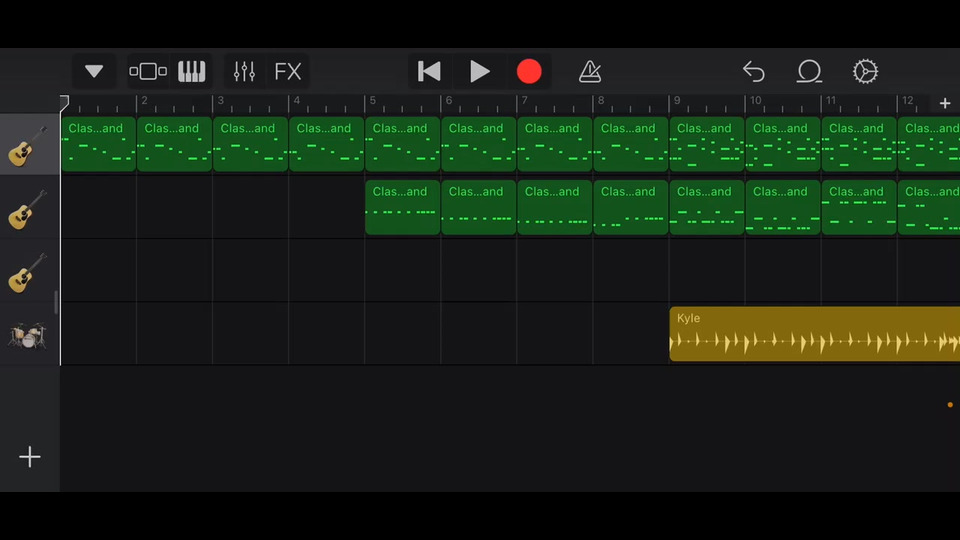Select first track's region at bar 2

[174, 144]
